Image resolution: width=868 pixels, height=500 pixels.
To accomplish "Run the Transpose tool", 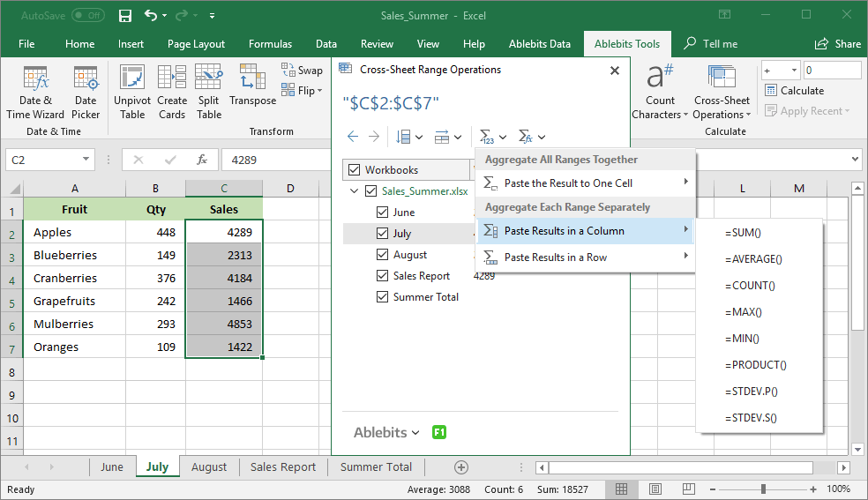I will [252, 86].
